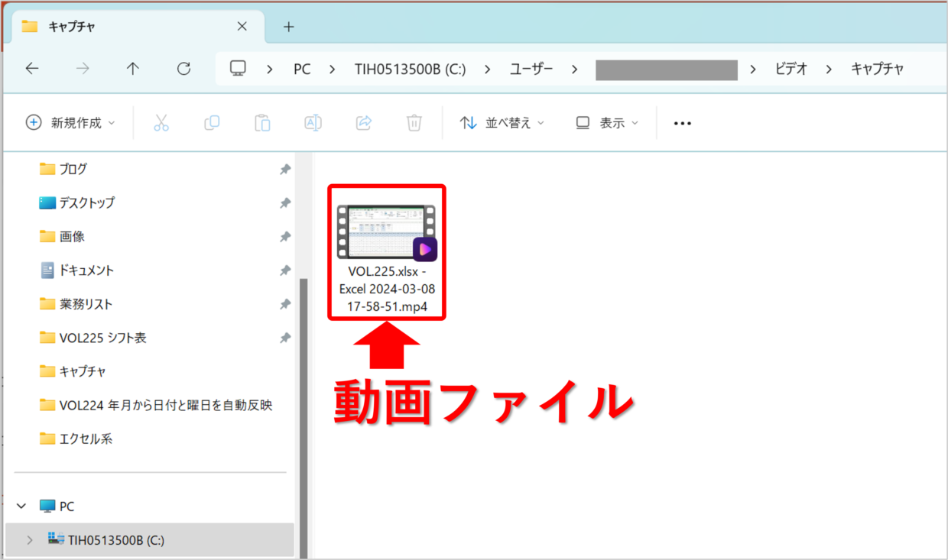The image size is (948, 560).
Task: Open the 並べ替え sort dropdown
Action: 502,123
